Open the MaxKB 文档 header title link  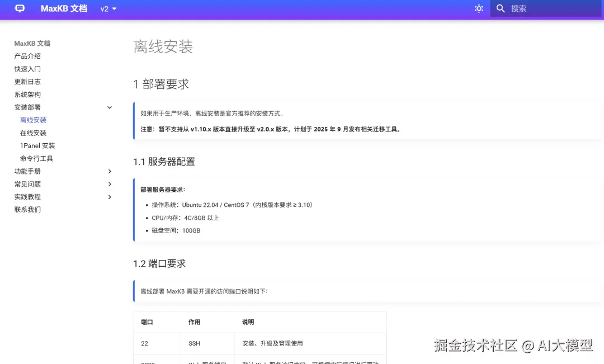click(64, 8)
